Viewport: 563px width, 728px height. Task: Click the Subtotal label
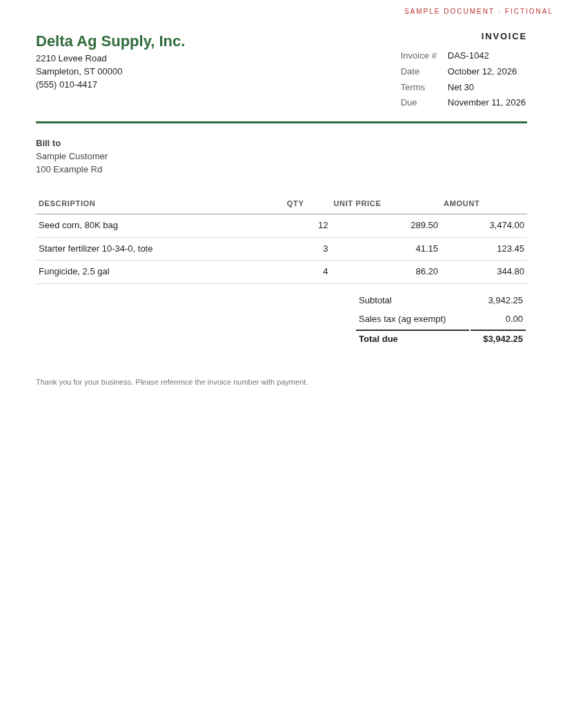pyautogui.click(x=375, y=301)
